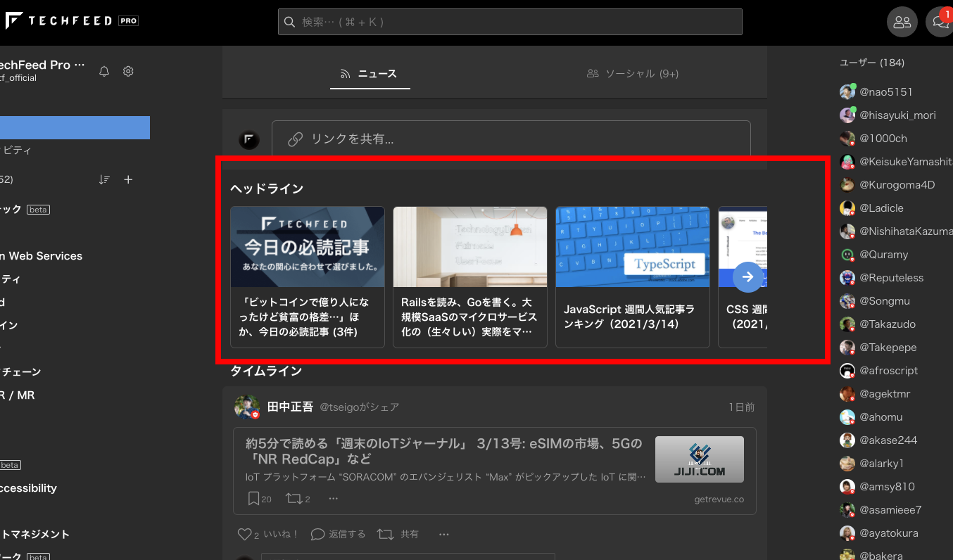Screen dimensions: 953x560
Task: Click the heart like icon on post
Action: click(244, 534)
